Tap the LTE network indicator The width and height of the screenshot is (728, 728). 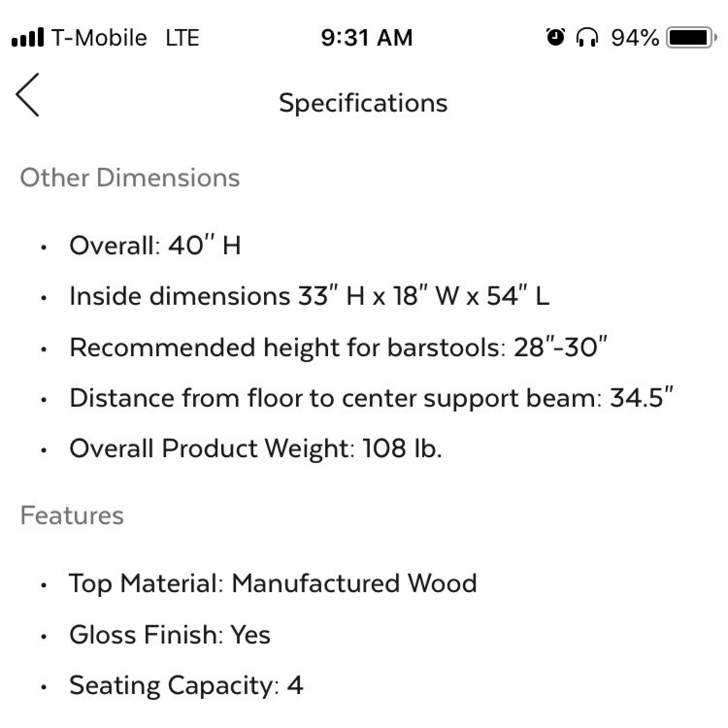[182, 38]
